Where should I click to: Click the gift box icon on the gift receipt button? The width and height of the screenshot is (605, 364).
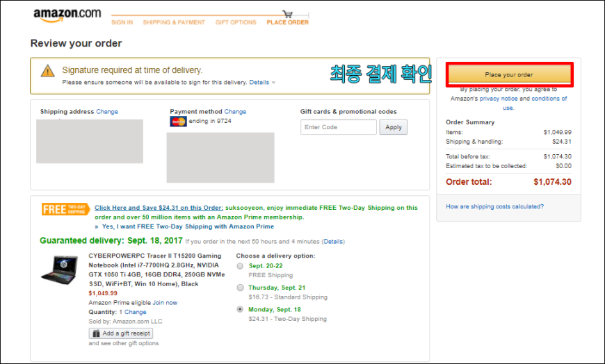tap(96, 333)
